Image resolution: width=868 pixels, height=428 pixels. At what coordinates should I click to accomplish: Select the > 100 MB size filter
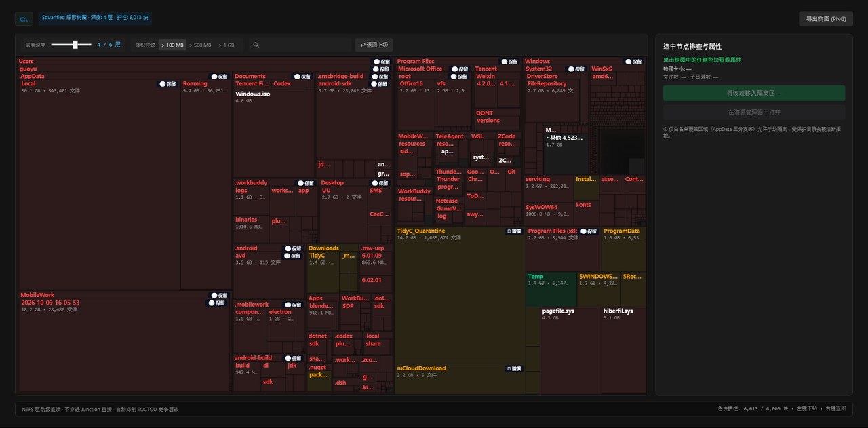click(x=172, y=45)
